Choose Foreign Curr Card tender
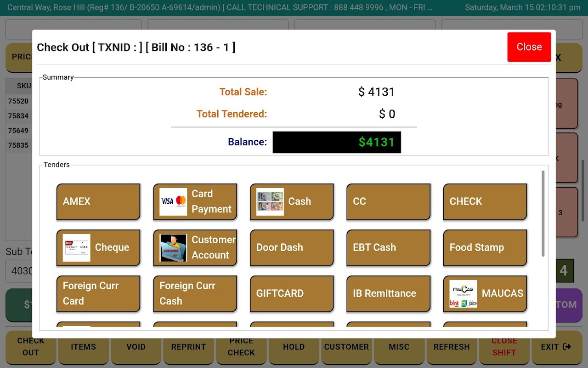This screenshot has width=588, height=368. [98, 293]
